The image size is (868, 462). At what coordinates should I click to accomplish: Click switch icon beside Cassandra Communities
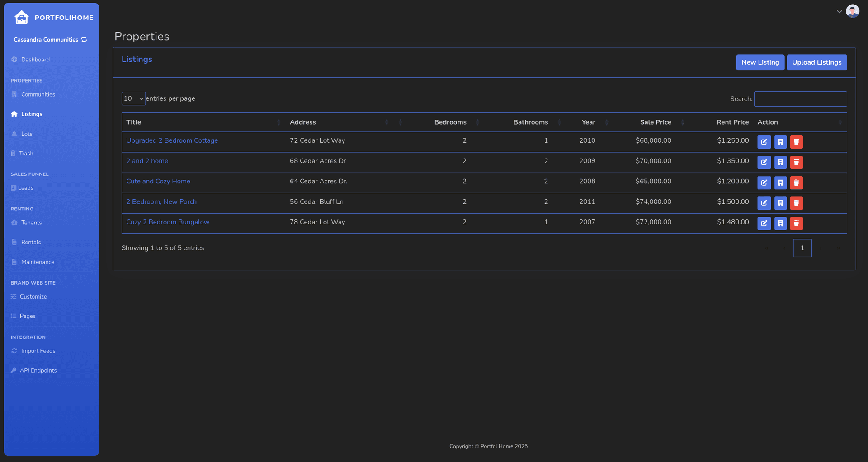click(84, 40)
